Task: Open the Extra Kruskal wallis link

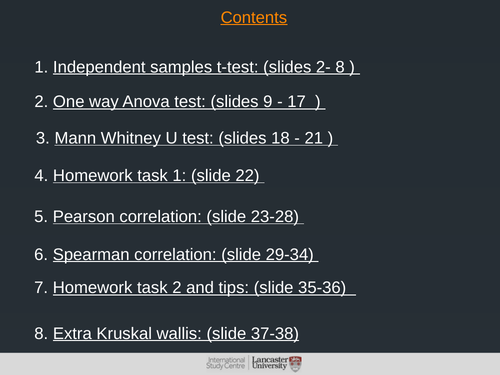Action: click(x=176, y=334)
